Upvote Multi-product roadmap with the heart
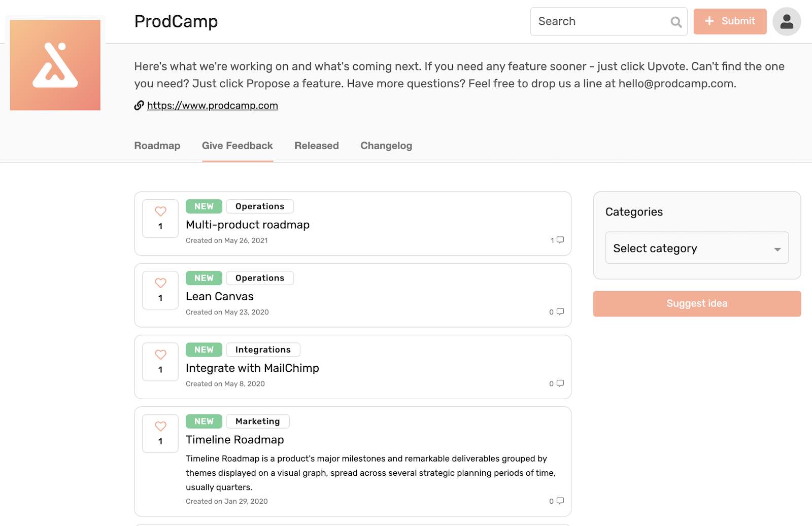This screenshot has height=526, width=812. pos(160,212)
